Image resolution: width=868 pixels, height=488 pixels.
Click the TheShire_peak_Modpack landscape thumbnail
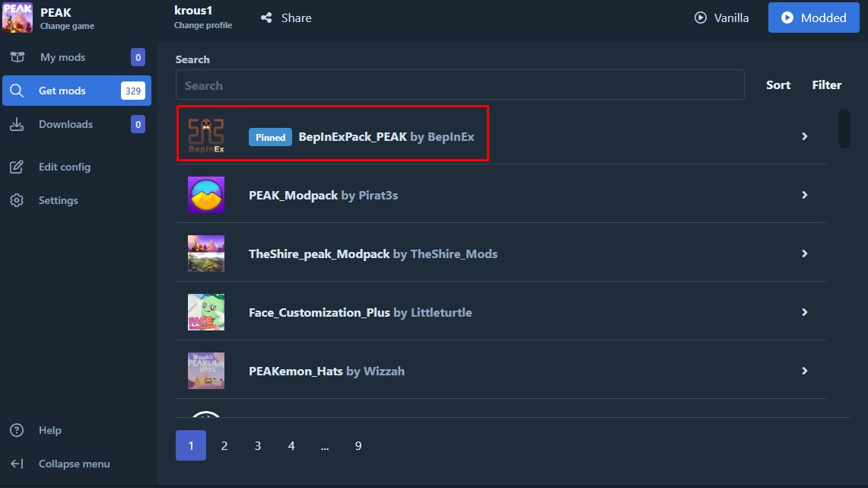tap(206, 254)
